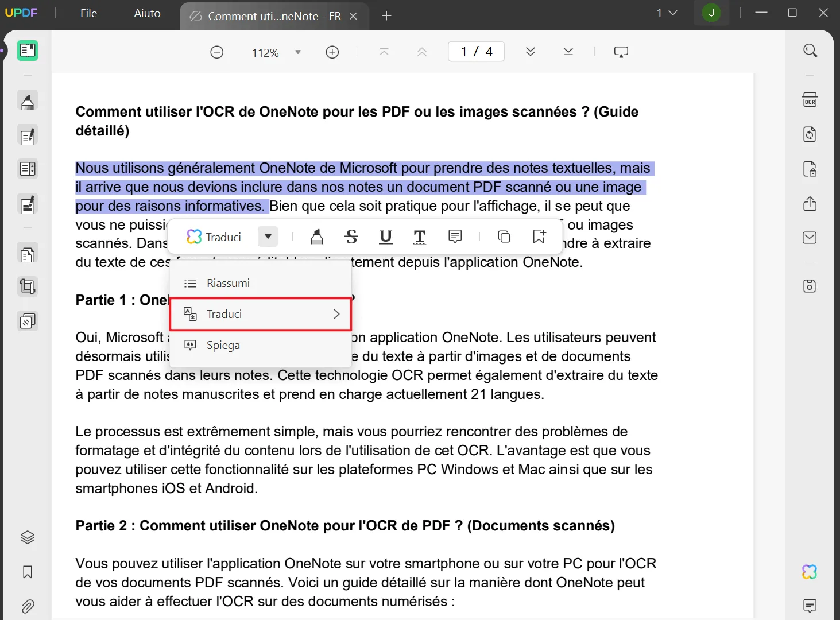This screenshot has height=620, width=840.
Task: Click the Traduci AI button in toolbar
Action: coord(214,237)
